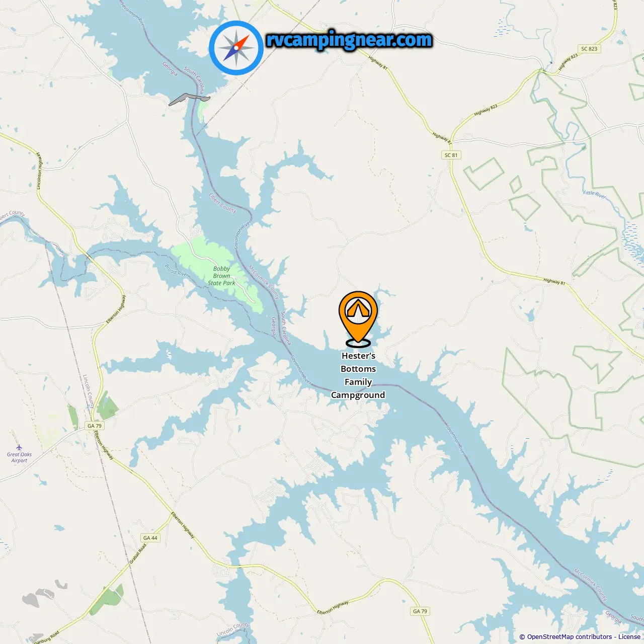Viewport: 644px width, 644px height.
Task: Open the OpenStreetMap contributors link
Action: pyautogui.click(x=570, y=636)
